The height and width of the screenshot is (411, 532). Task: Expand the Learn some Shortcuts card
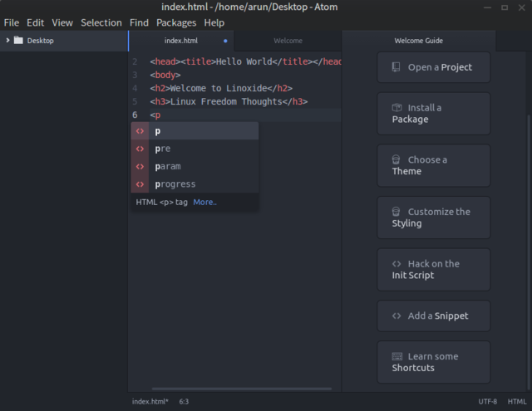coord(434,362)
